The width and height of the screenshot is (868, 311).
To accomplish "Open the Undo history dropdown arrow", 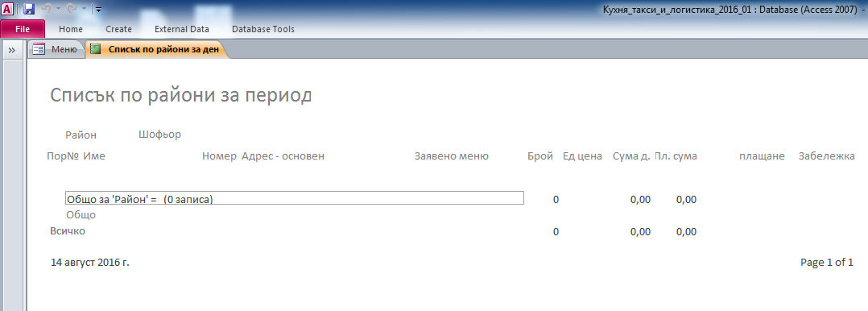I will (58, 10).
